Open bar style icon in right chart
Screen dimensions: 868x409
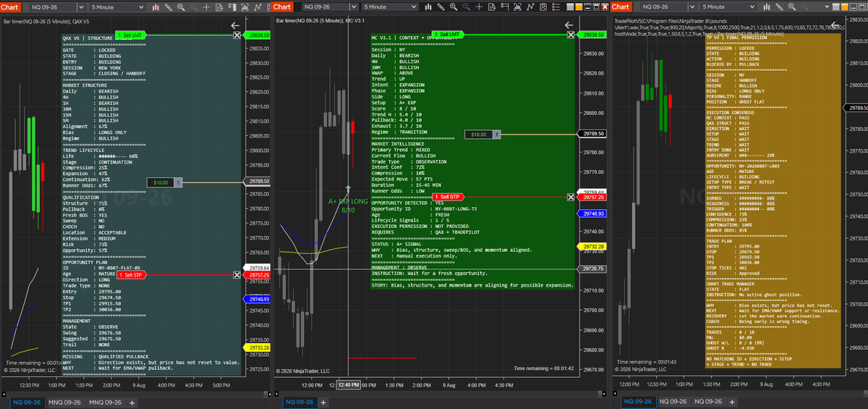(x=767, y=7)
